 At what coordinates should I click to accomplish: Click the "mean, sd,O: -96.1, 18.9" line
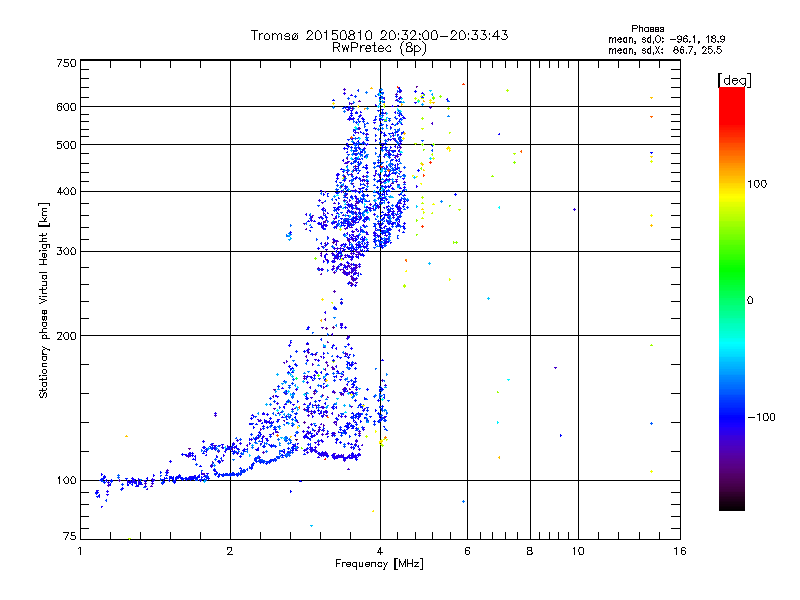tap(666, 39)
